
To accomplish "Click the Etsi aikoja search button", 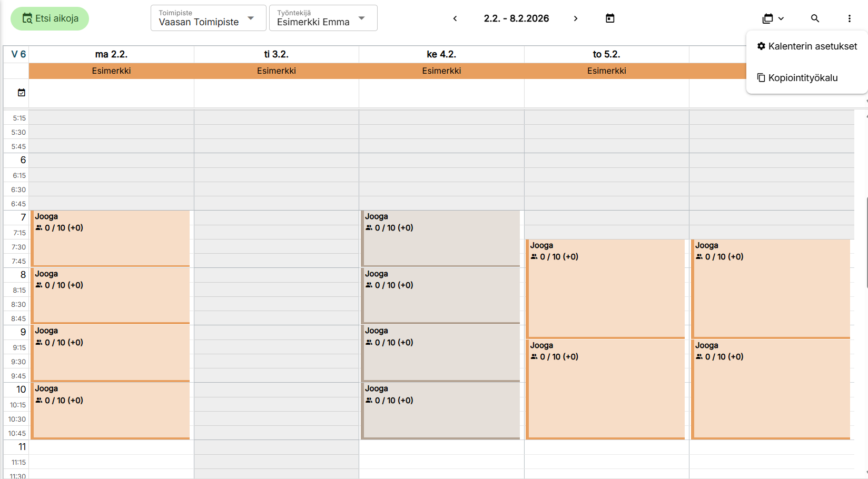I will coord(50,18).
